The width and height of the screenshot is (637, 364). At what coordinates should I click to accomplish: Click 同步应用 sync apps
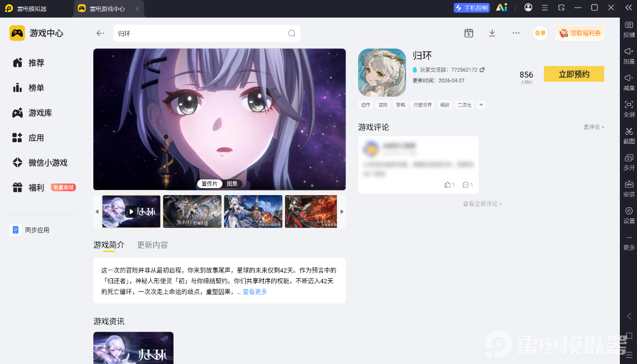pyautogui.click(x=30, y=230)
